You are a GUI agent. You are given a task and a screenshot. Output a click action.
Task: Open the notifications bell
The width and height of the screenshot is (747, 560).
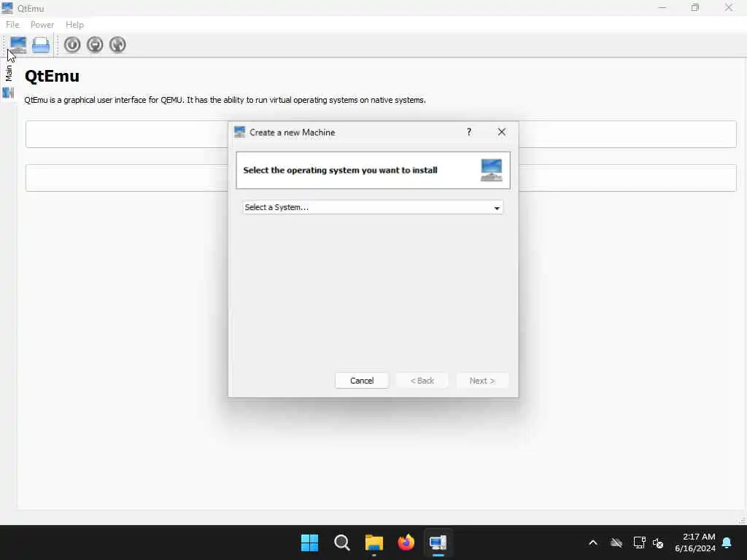[727, 542]
